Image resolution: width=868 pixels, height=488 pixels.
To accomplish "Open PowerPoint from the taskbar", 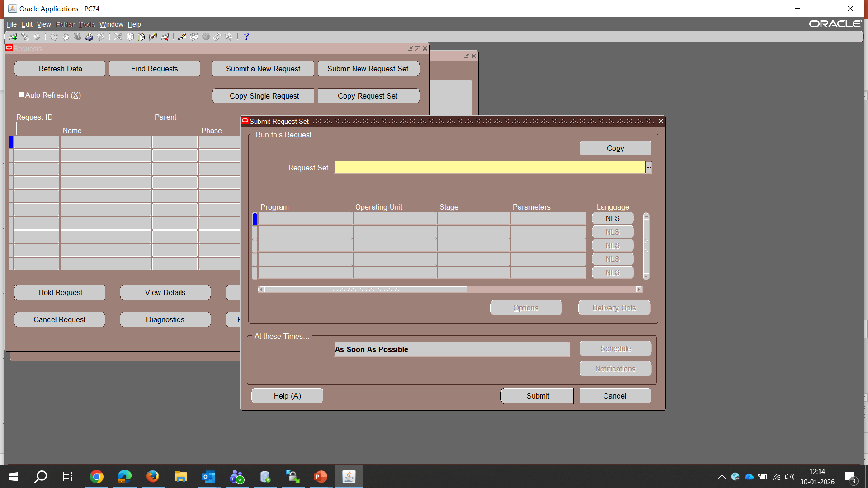I will (x=321, y=477).
